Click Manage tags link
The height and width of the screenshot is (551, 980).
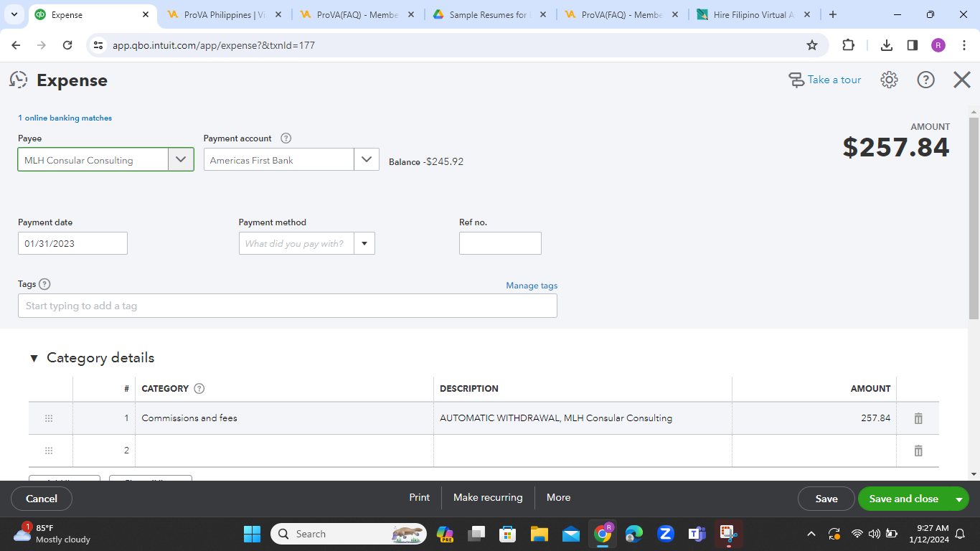point(532,286)
